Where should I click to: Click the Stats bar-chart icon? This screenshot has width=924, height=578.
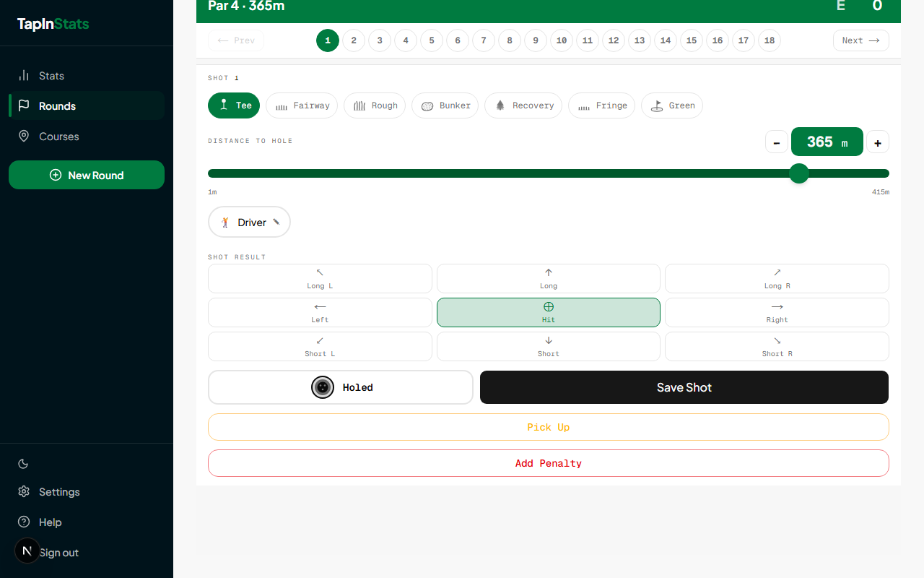coord(24,76)
